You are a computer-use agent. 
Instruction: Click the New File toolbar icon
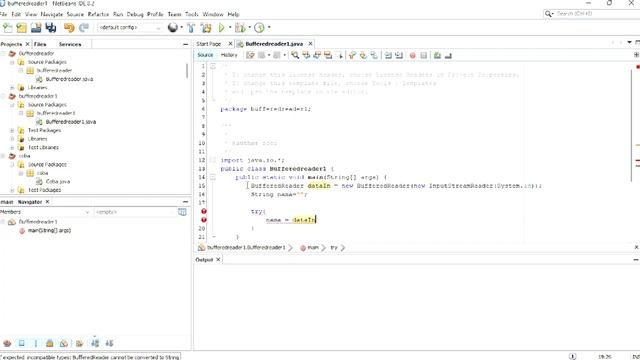click(8, 28)
